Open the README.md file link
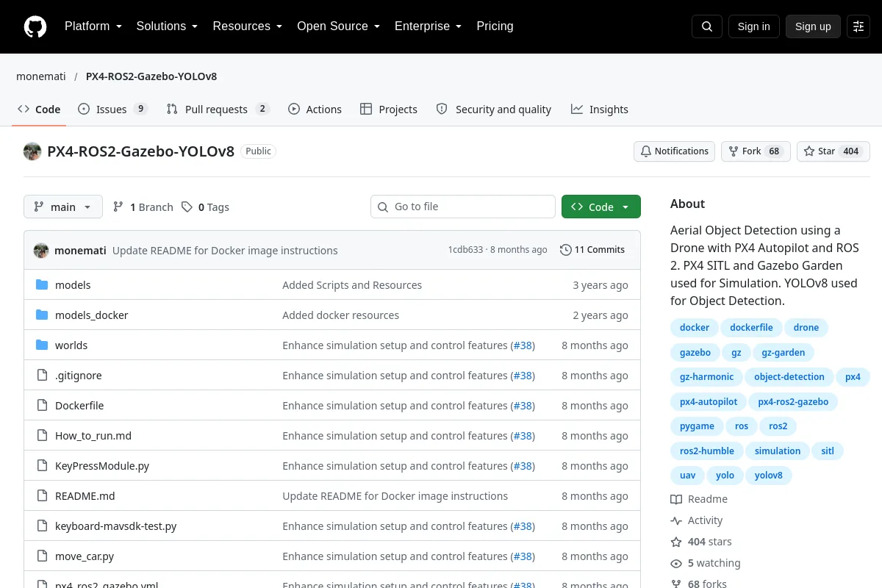The image size is (882, 588). click(85, 496)
